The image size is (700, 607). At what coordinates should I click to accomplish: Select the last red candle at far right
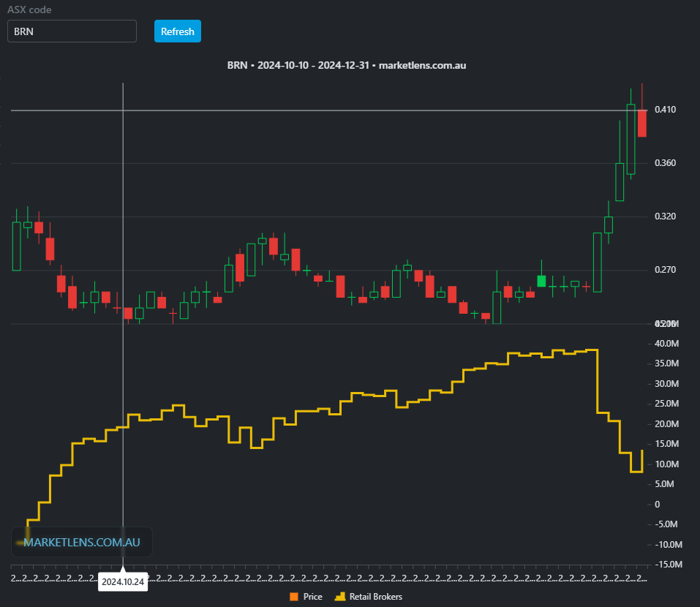point(641,123)
